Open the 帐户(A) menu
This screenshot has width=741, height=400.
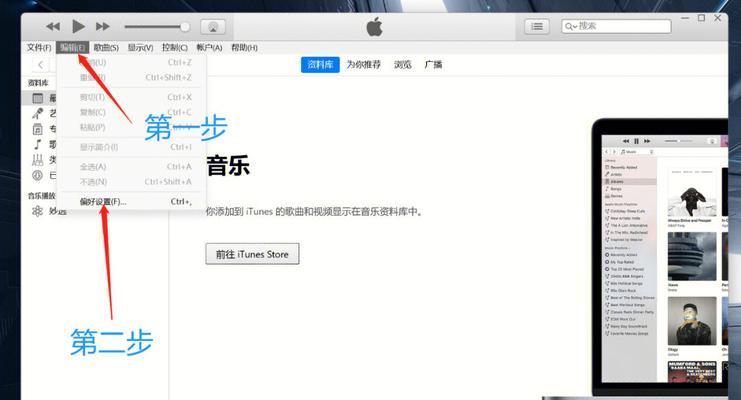click(x=209, y=47)
